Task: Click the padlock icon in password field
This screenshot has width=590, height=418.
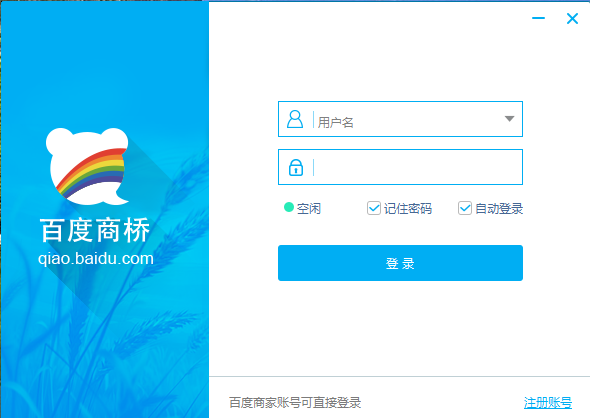Action: tap(296, 167)
